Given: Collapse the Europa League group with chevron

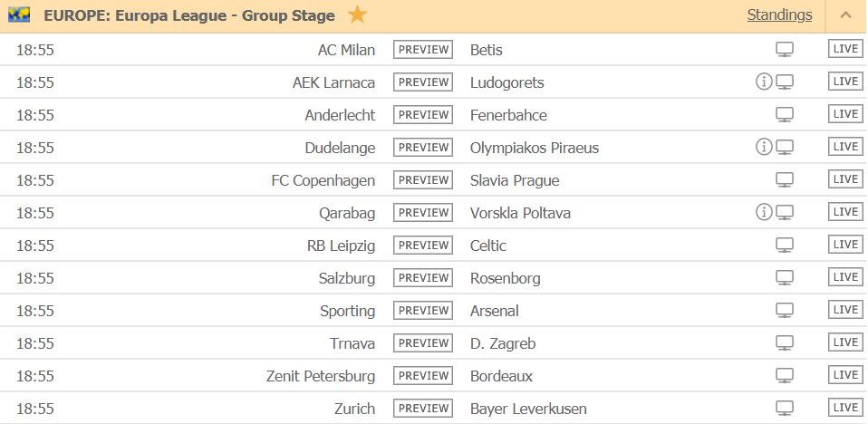Looking at the screenshot, I should (845, 15).
